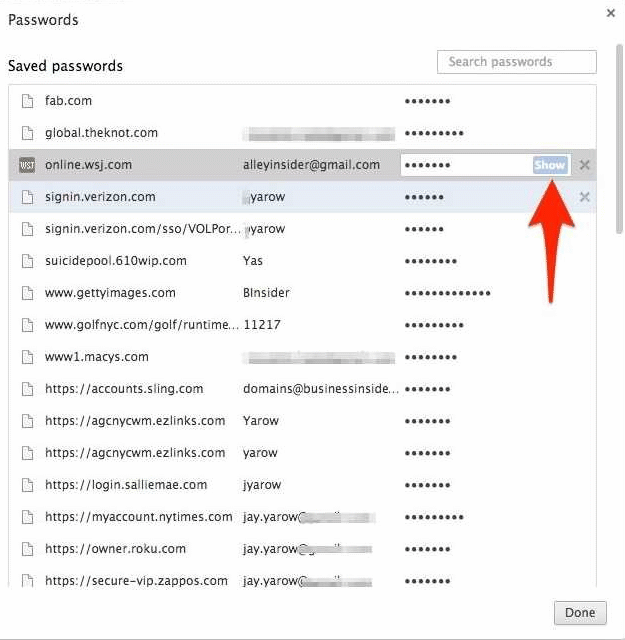Click the WSJ favicon beside online.wsj.com

tap(27, 165)
